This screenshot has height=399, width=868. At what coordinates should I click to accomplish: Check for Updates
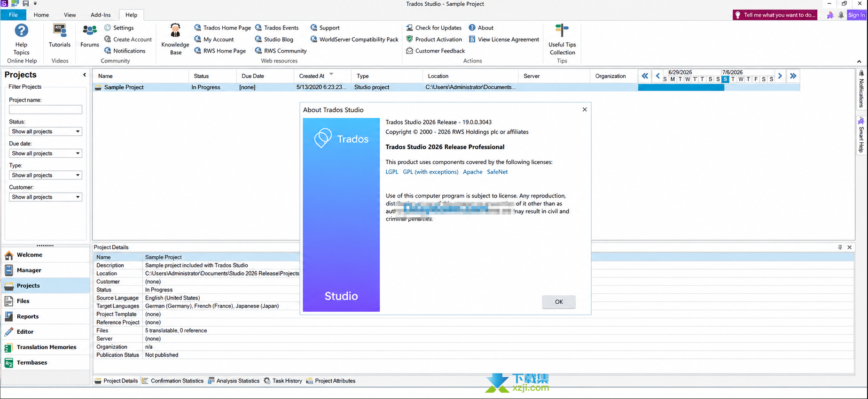[434, 28]
